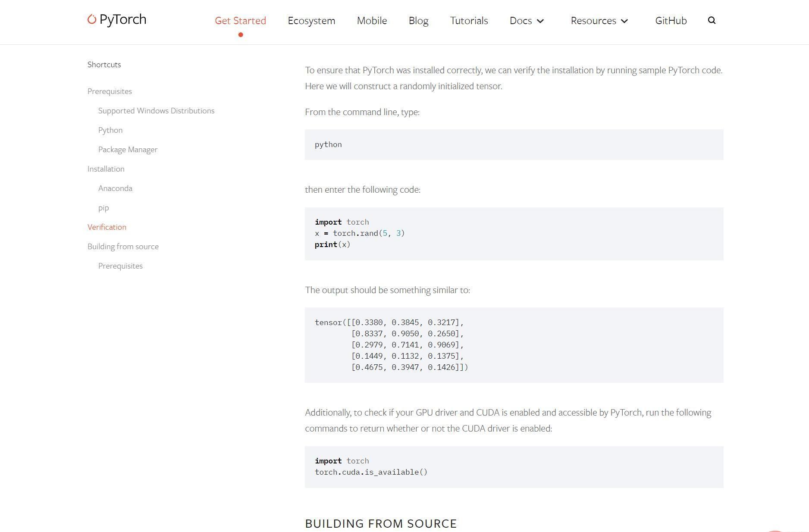Jump to the Anaconda shortcut

[115, 188]
